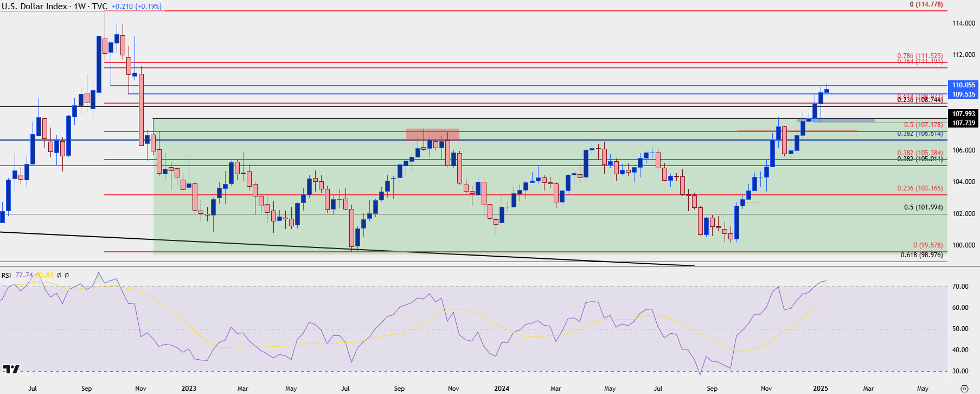Click the black 107.993 price label
980x394 pixels.
click(963, 114)
